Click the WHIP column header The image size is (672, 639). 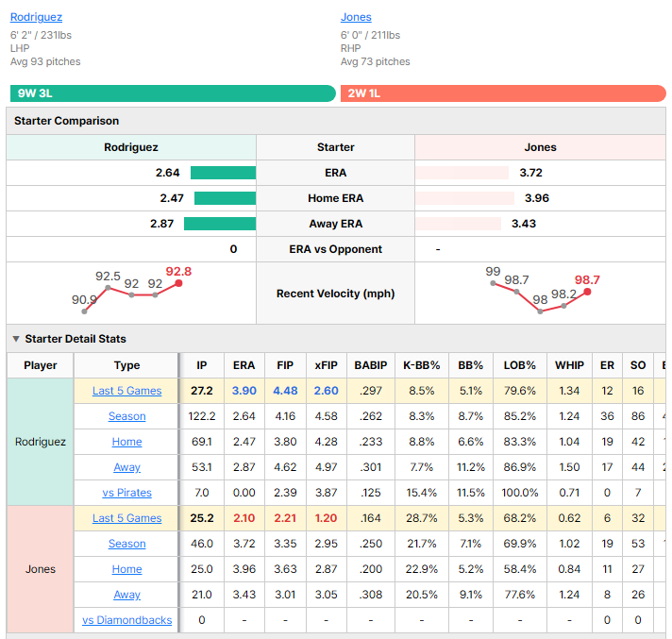pyautogui.click(x=569, y=365)
